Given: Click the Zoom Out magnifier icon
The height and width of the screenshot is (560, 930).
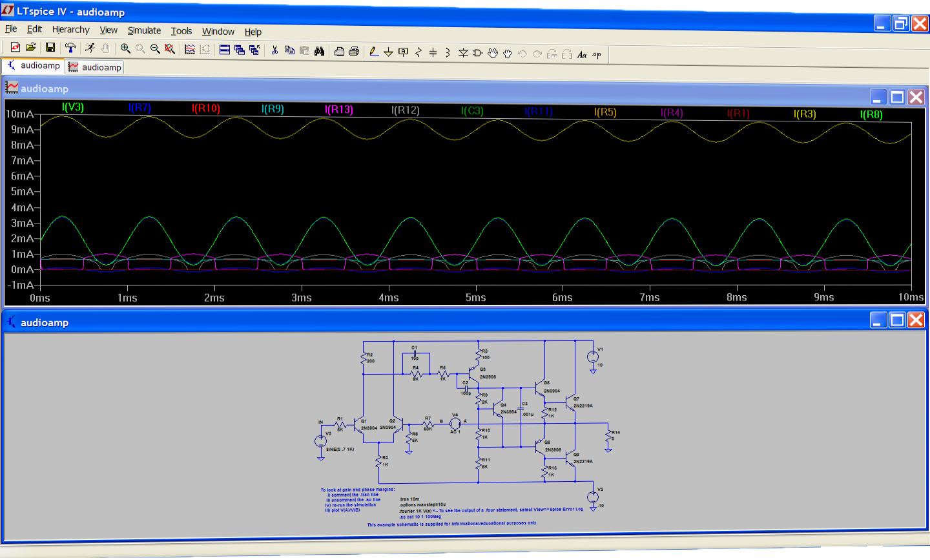Looking at the screenshot, I should [155, 49].
